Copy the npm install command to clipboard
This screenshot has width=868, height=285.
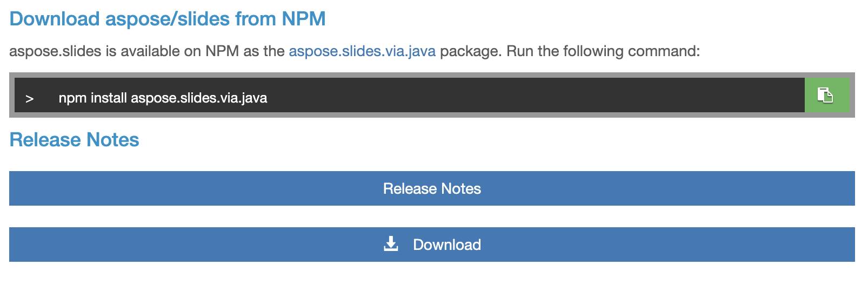click(825, 95)
